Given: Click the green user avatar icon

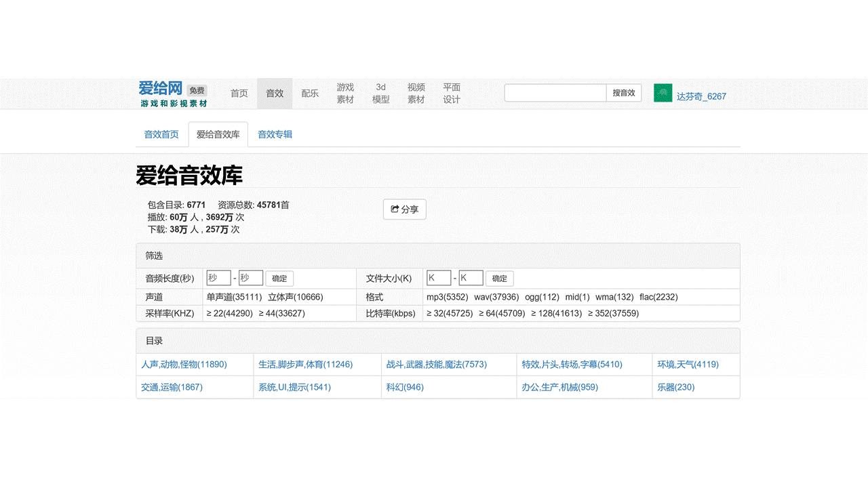Looking at the screenshot, I should click(663, 94).
